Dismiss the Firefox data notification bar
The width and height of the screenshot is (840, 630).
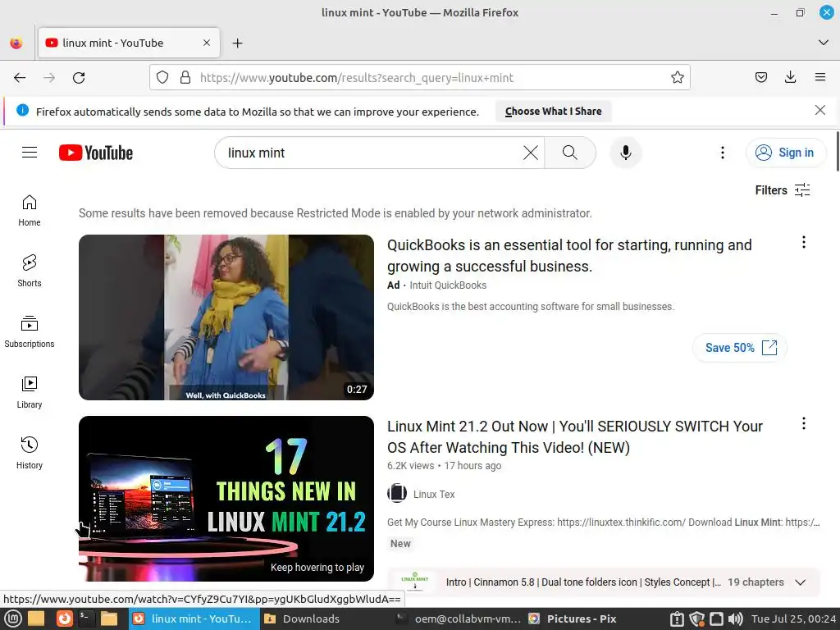[819, 111]
